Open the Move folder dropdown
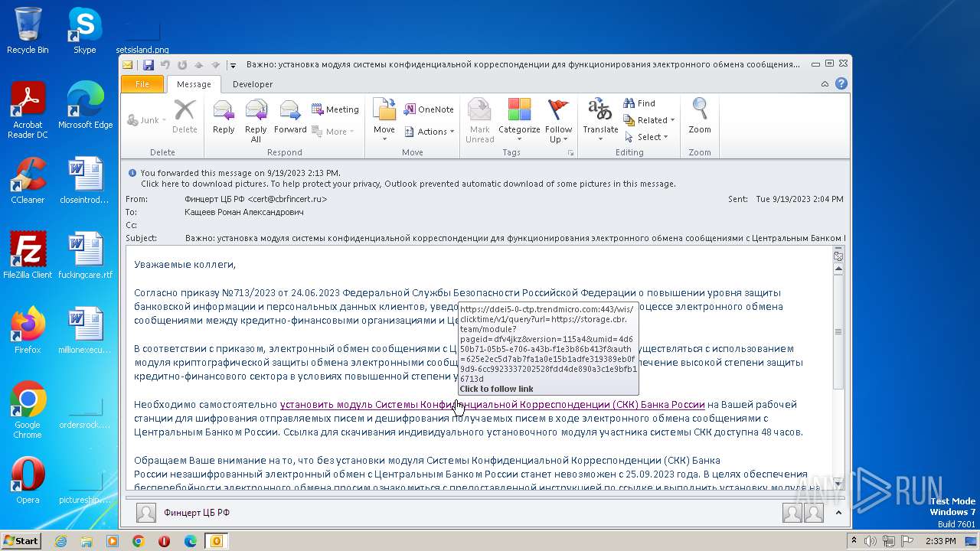 click(384, 119)
